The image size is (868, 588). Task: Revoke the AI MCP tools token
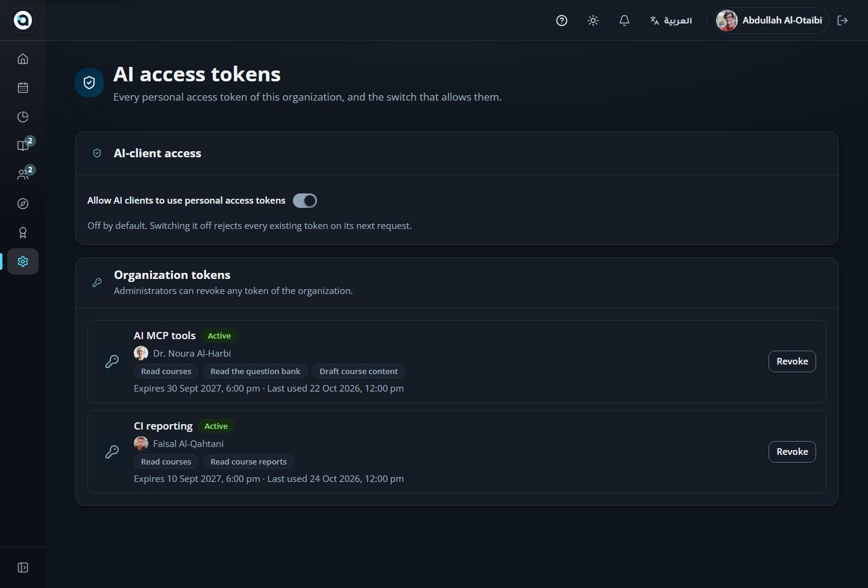pyautogui.click(x=792, y=361)
